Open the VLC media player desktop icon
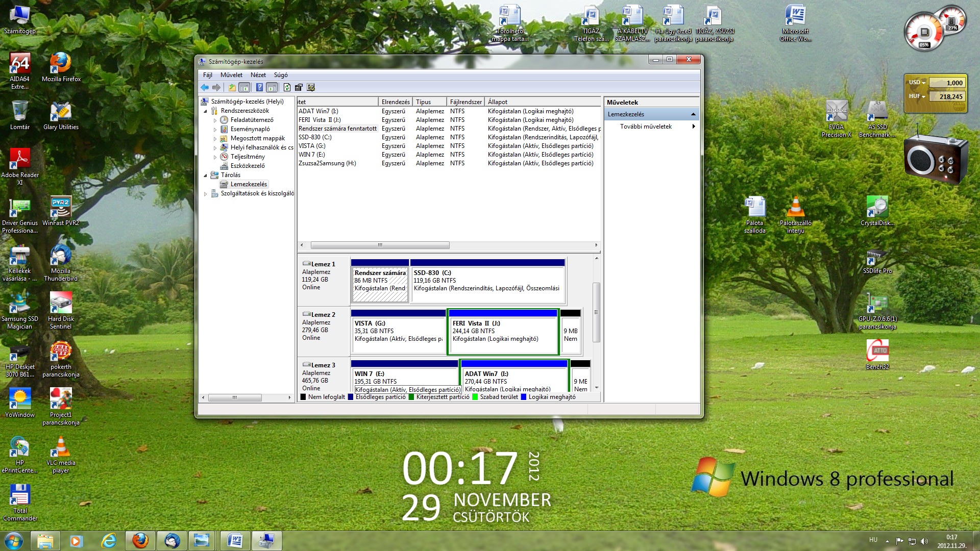The width and height of the screenshot is (980, 551). 61,455
